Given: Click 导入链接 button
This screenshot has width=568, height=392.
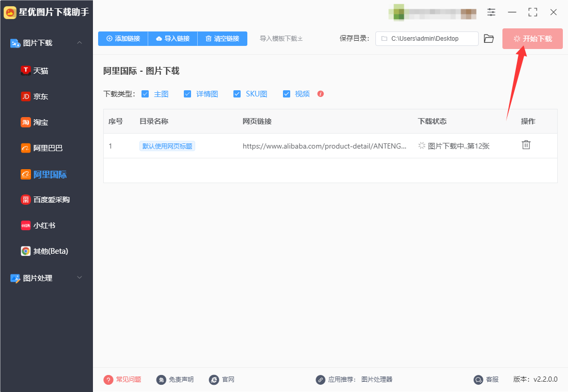Looking at the screenshot, I should 173,39.
